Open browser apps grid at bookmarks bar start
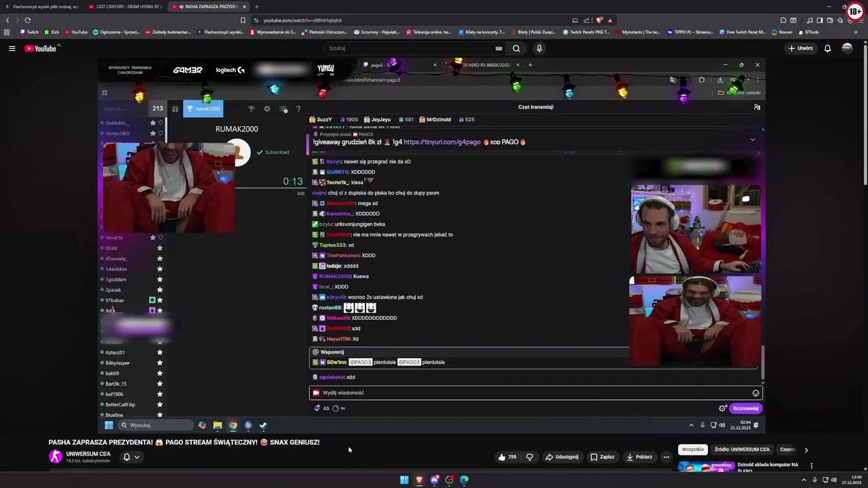 pyautogui.click(x=7, y=32)
